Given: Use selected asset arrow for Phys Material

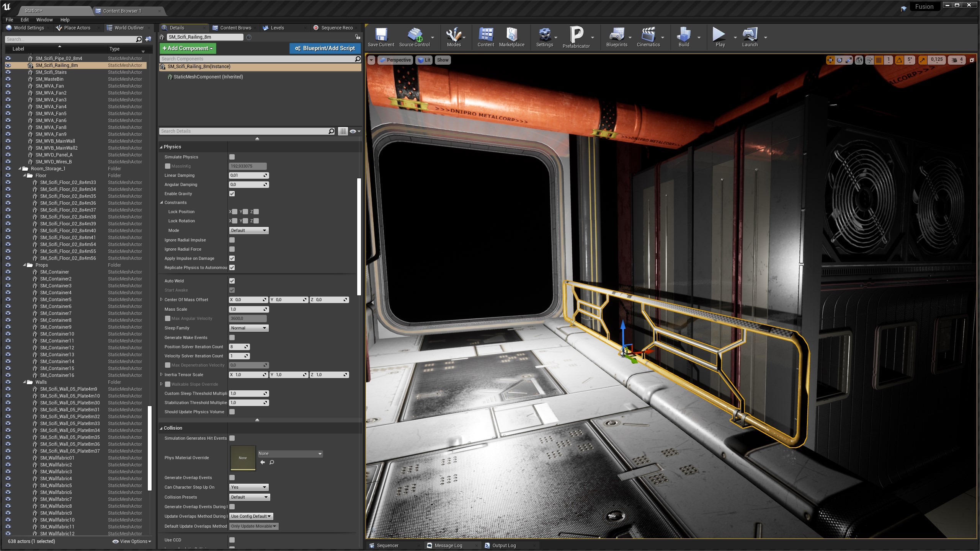Looking at the screenshot, I should (x=263, y=462).
